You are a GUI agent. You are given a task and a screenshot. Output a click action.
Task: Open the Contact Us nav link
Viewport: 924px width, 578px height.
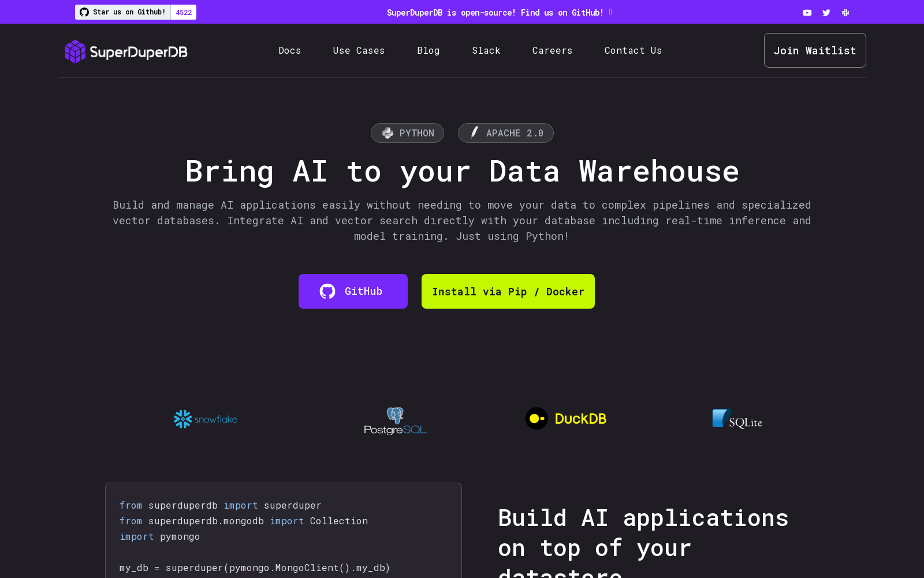click(x=633, y=51)
